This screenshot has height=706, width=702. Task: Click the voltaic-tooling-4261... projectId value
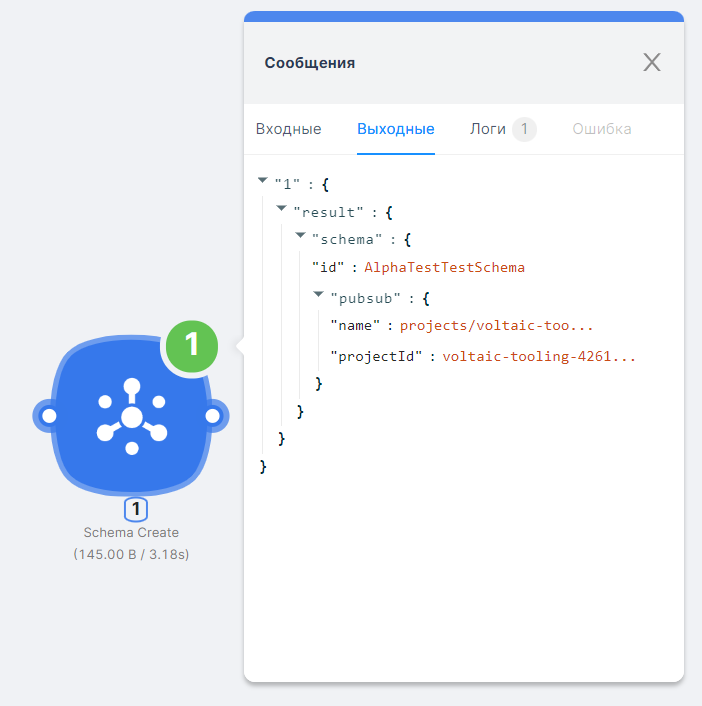pyautogui.click(x=539, y=355)
